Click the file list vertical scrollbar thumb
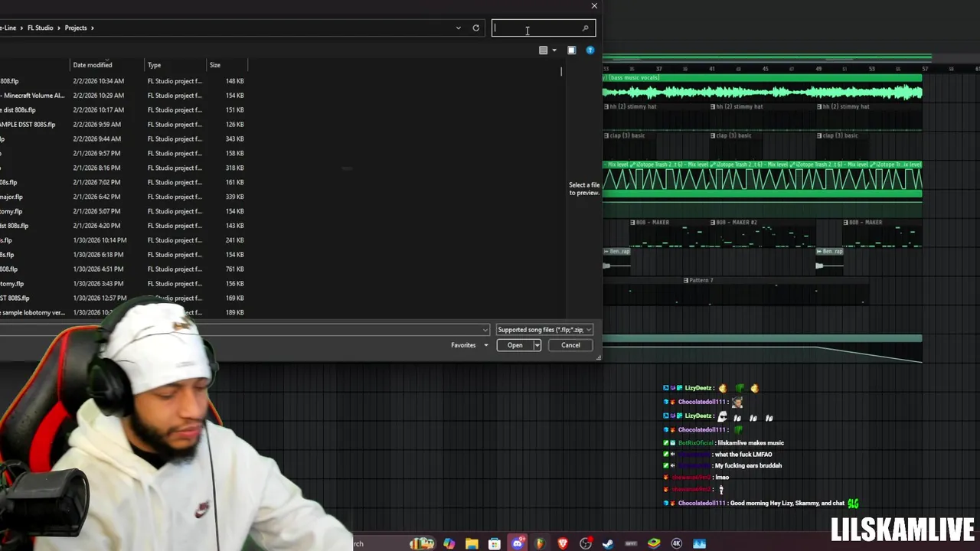Screen dimensions: 980x551 point(561,71)
